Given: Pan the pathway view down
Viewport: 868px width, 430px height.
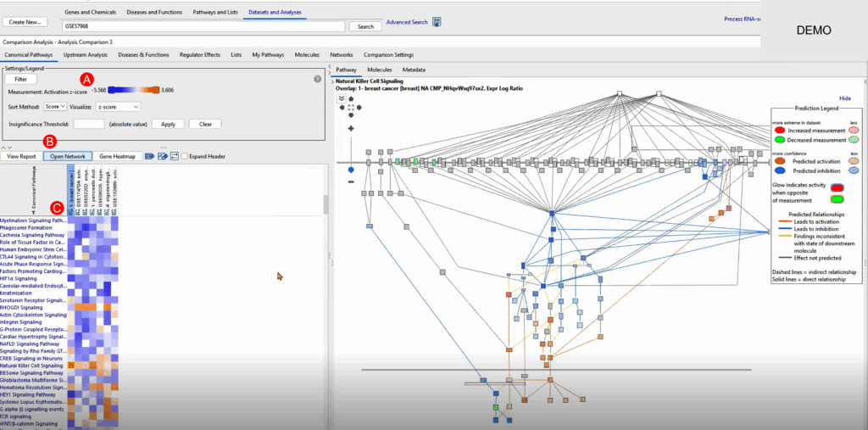Looking at the screenshot, I should [x=351, y=114].
